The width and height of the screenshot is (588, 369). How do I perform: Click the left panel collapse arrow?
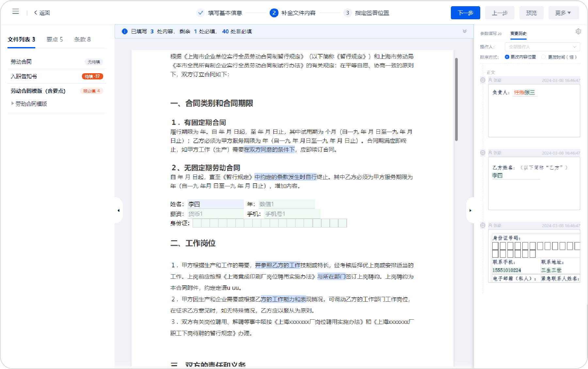coord(119,210)
